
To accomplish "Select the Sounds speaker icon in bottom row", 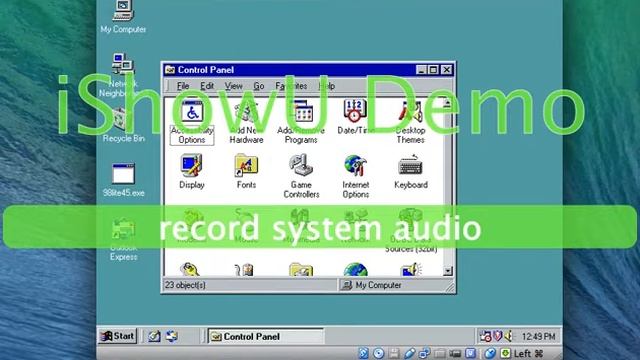I will pyautogui.click(x=411, y=269).
